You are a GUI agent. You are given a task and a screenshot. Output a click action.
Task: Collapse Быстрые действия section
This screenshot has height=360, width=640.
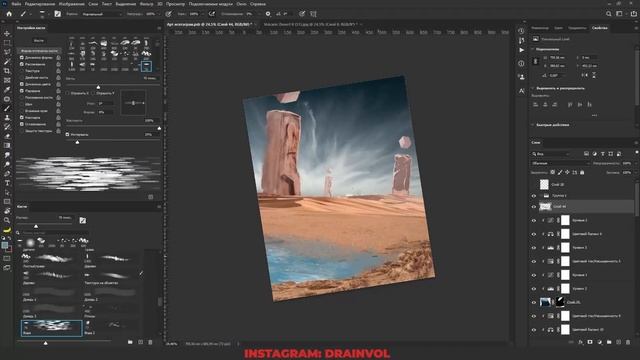click(533, 125)
